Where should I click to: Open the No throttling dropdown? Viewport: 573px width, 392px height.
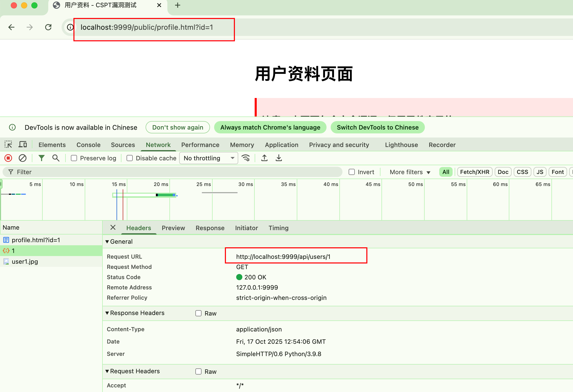point(209,158)
